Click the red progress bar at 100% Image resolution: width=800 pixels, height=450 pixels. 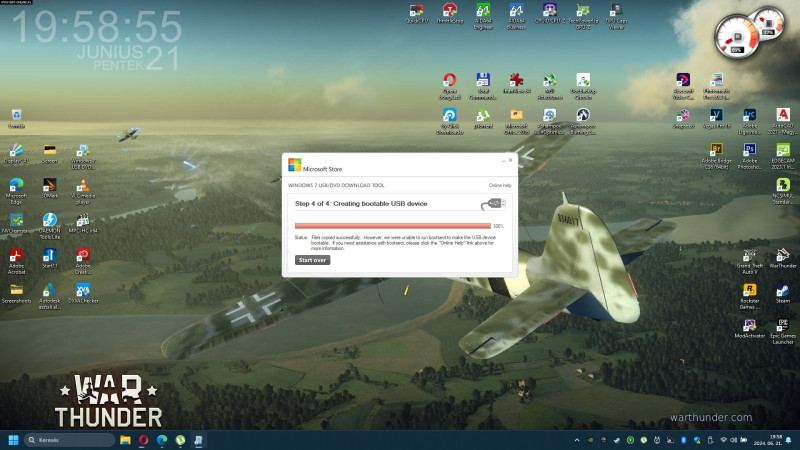392,226
